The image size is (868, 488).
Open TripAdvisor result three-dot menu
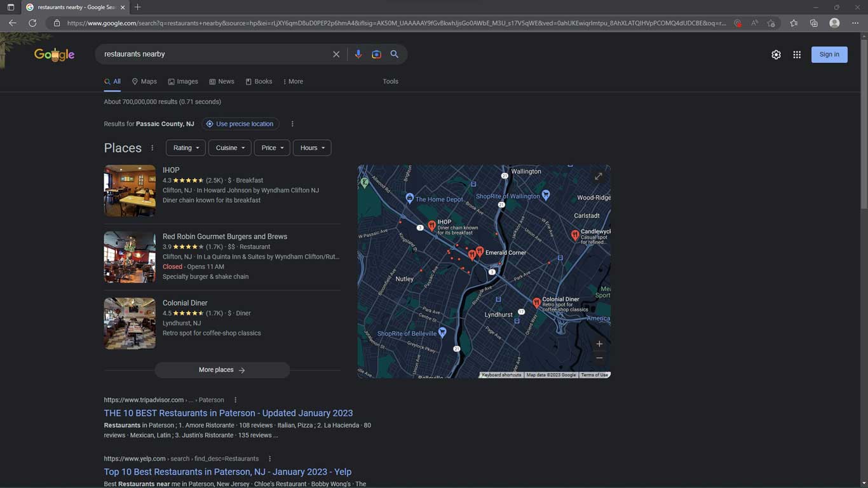(235, 400)
